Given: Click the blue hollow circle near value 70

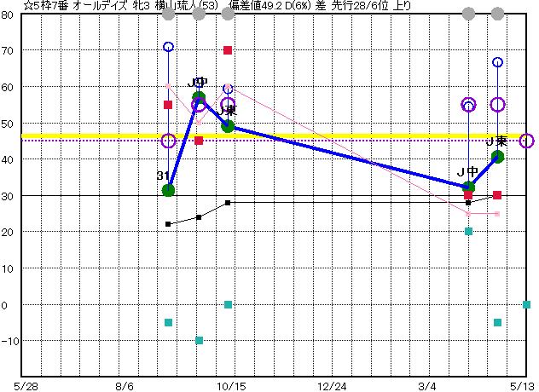Looking at the screenshot, I should [168, 47].
